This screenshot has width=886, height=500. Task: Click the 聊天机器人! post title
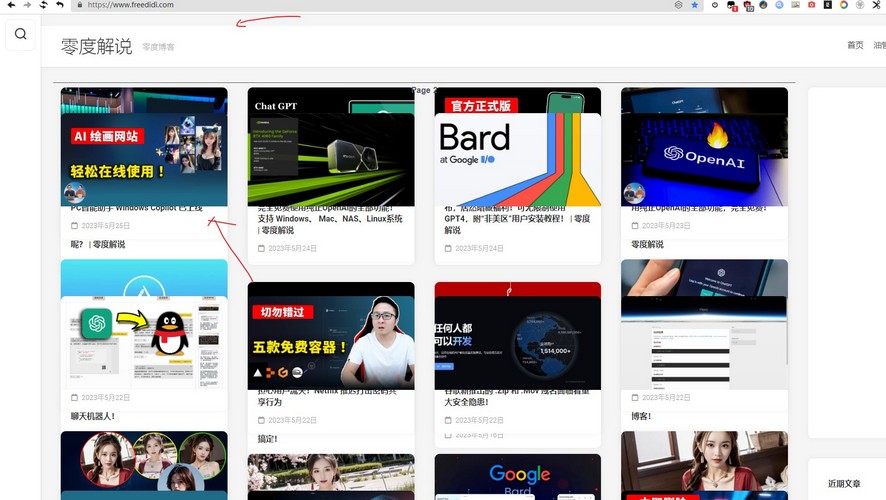pyautogui.click(x=93, y=416)
